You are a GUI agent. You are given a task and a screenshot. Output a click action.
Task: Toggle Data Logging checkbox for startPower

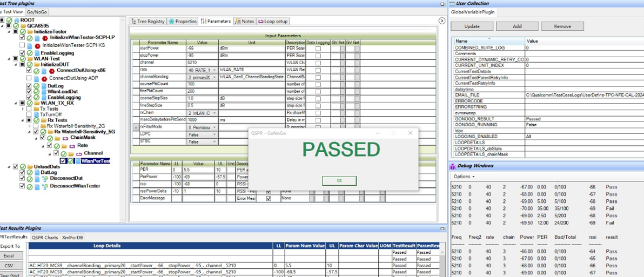tap(318, 49)
